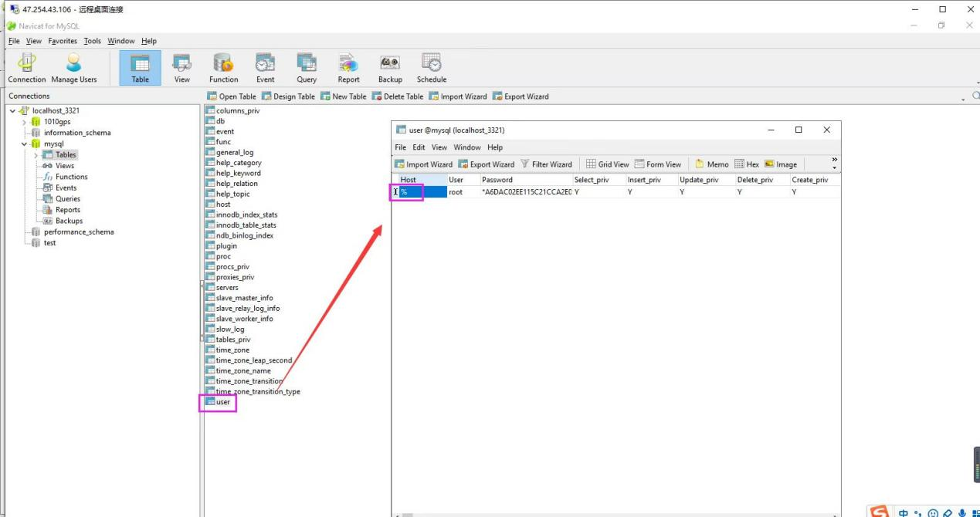Open Export Wizard in user table window
This screenshot has width=980, height=517.
[x=487, y=164]
